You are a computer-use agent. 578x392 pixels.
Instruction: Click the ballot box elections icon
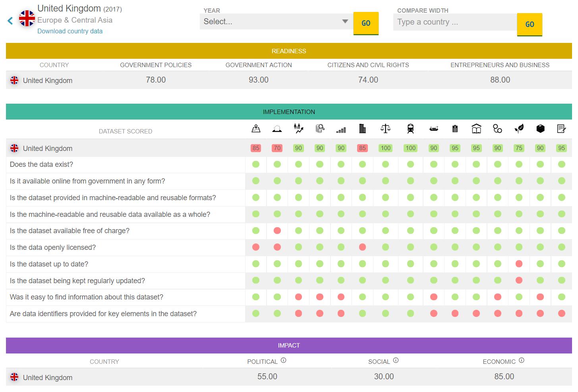[540, 129]
